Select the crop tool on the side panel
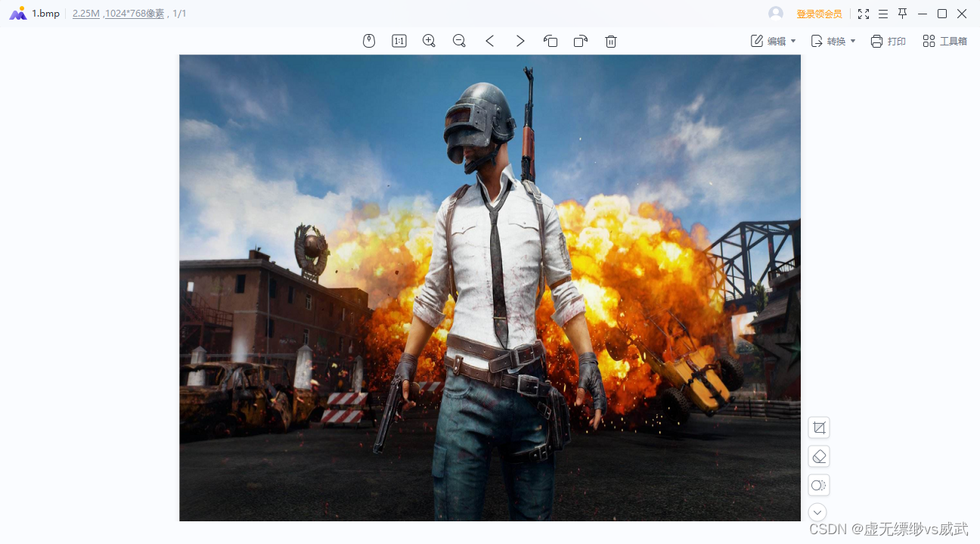Viewport: 980px width, 544px height. tap(819, 427)
